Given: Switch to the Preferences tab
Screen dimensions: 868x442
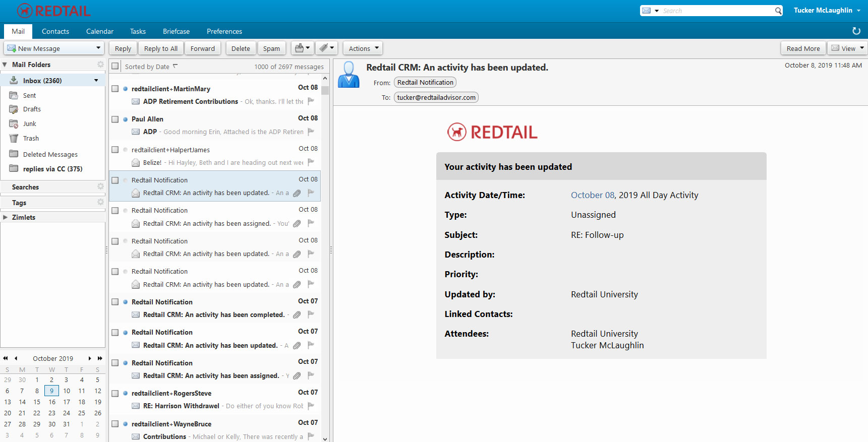Looking at the screenshot, I should [x=224, y=31].
